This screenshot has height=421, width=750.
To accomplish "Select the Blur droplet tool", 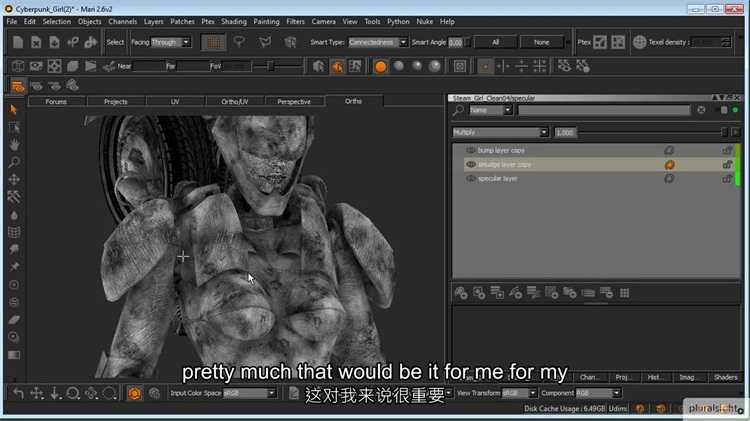I will [14, 215].
